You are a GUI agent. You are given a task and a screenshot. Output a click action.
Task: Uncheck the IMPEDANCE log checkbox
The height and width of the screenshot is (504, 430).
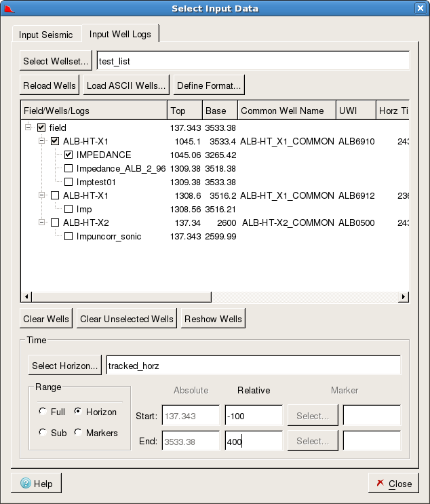[69, 155]
